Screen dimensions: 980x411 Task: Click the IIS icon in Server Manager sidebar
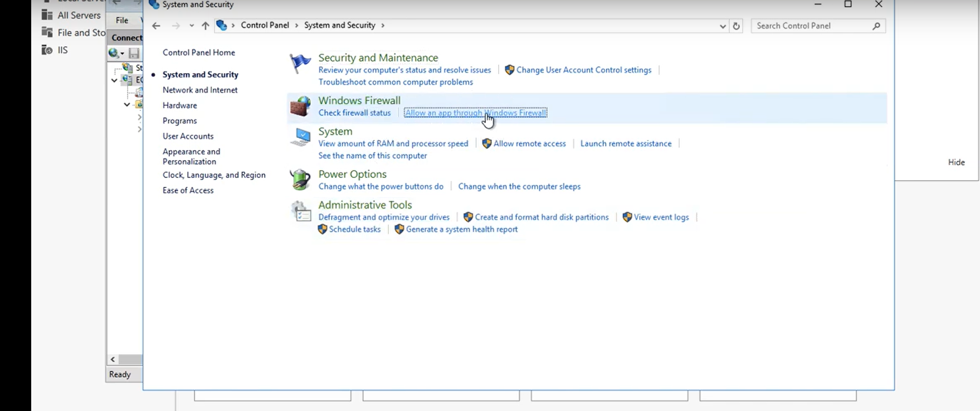click(x=47, y=50)
